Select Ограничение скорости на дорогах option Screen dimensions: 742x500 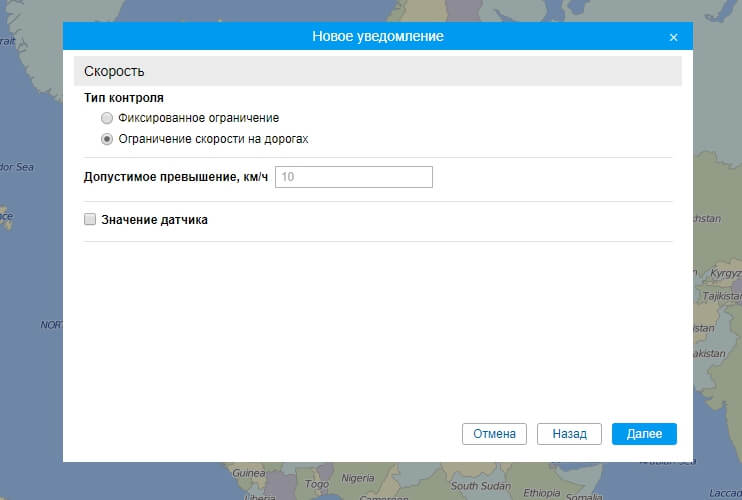[107, 139]
